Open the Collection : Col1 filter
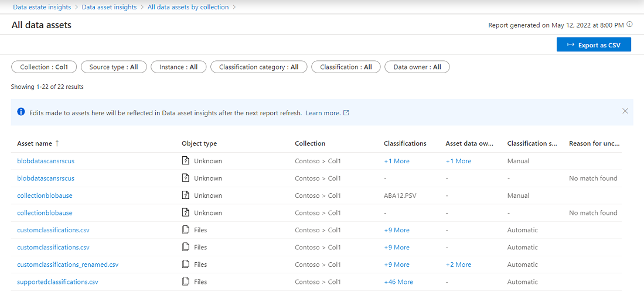Image resolution: width=644 pixels, height=292 pixels. point(44,67)
